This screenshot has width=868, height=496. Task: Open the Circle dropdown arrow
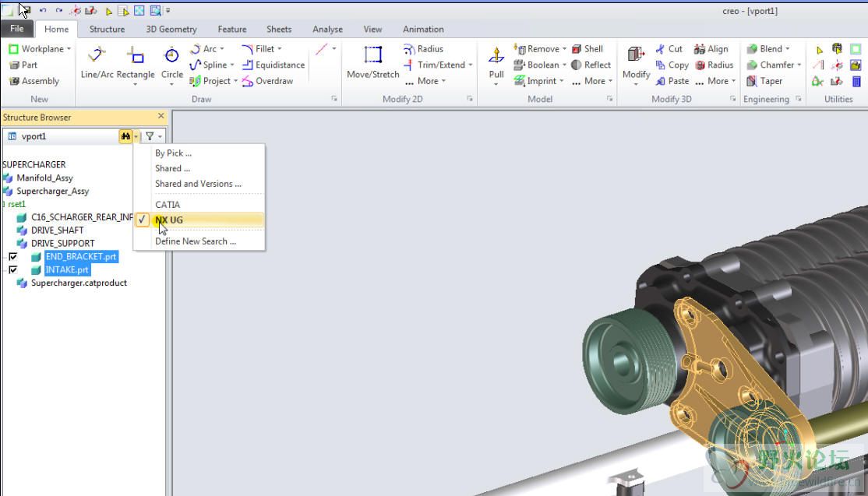(x=171, y=84)
